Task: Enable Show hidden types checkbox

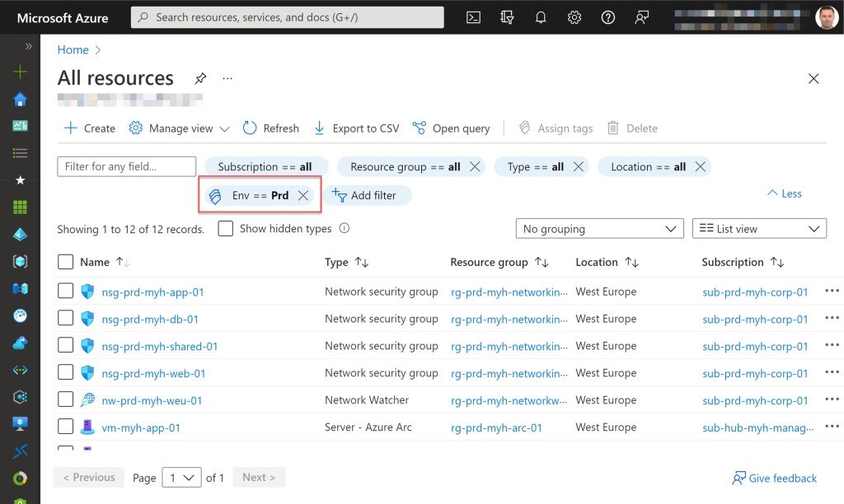Action: point(226,229)
